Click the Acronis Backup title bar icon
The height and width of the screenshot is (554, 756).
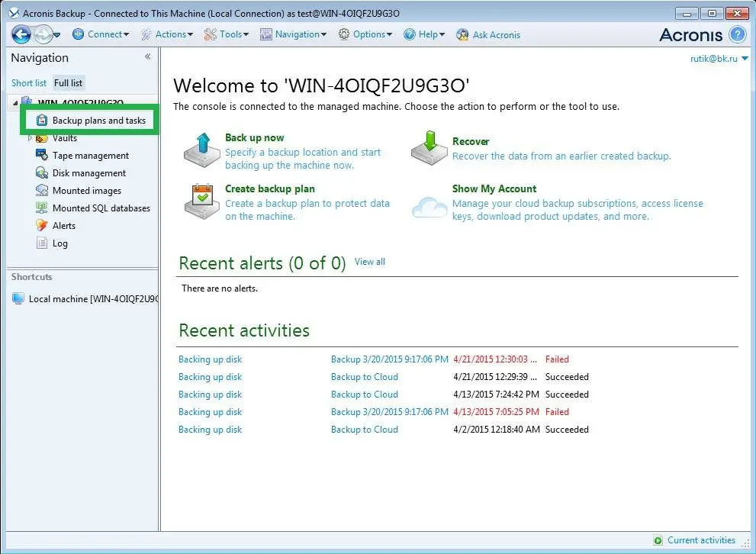coord(14,13)
